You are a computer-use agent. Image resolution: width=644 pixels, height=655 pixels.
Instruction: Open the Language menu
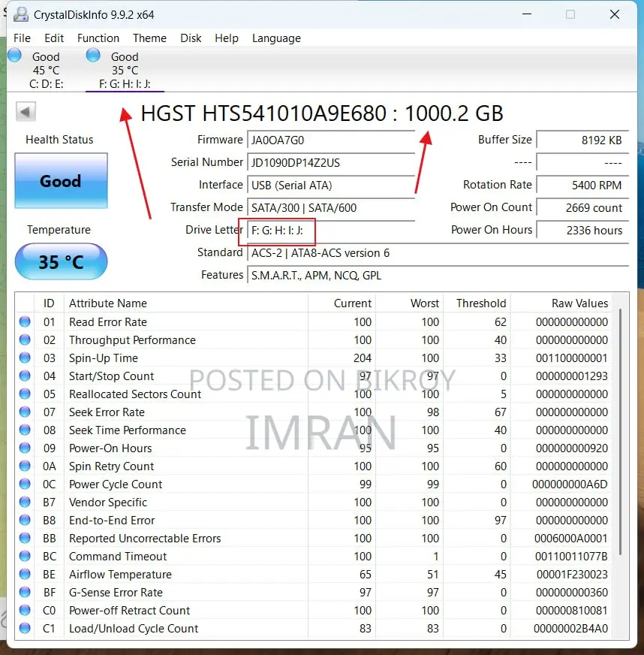tap(276, 38)
